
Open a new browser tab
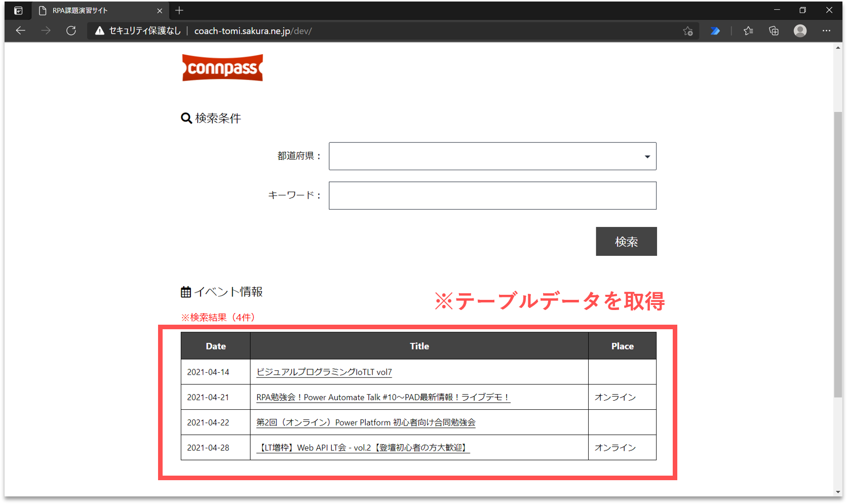[x=179, y=11]
